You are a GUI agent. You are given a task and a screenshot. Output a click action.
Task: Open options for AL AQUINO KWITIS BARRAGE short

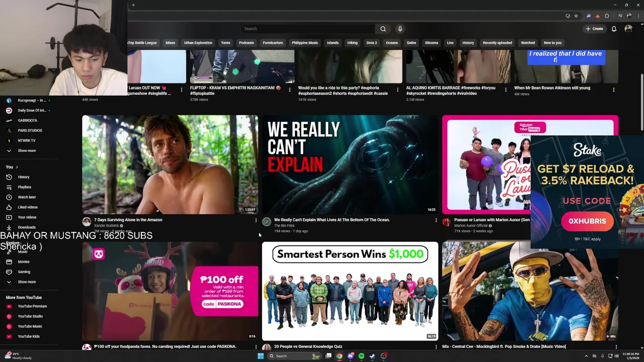506,89
